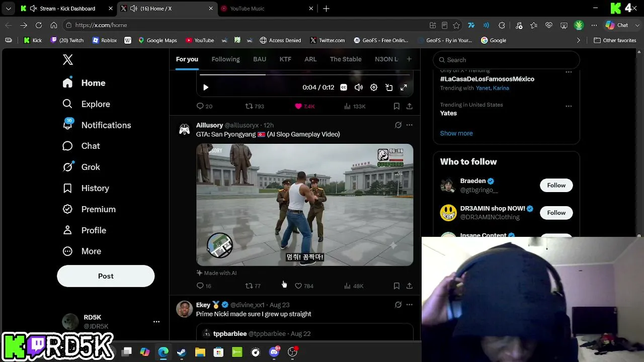Open Explore in the X sidebar
This screenshot has width=644, height=362.
86,104
